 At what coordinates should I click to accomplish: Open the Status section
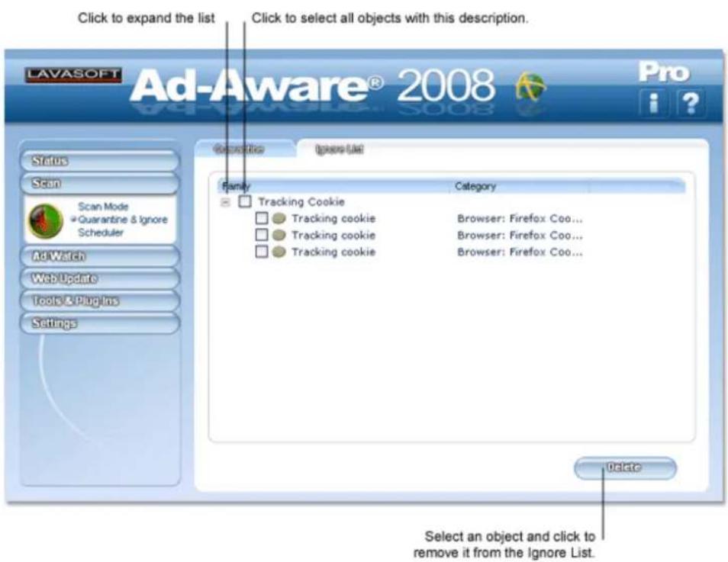(x=99, y=161)
